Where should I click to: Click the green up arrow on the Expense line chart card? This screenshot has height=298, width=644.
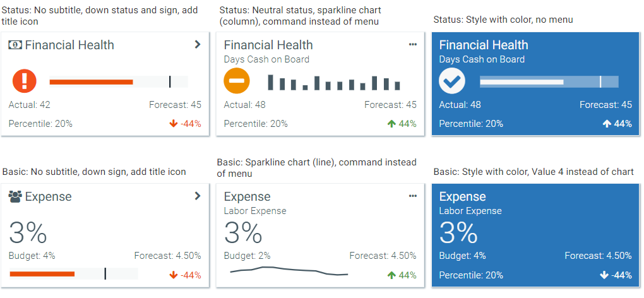tap(391, 275)
